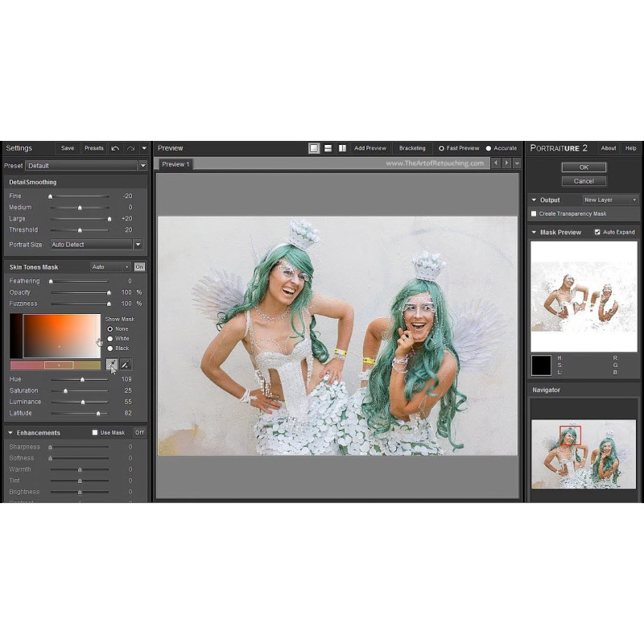Switch to horizontal split preview layout
644x644 pixels.
pyautogui.click(x=328, y=148)
